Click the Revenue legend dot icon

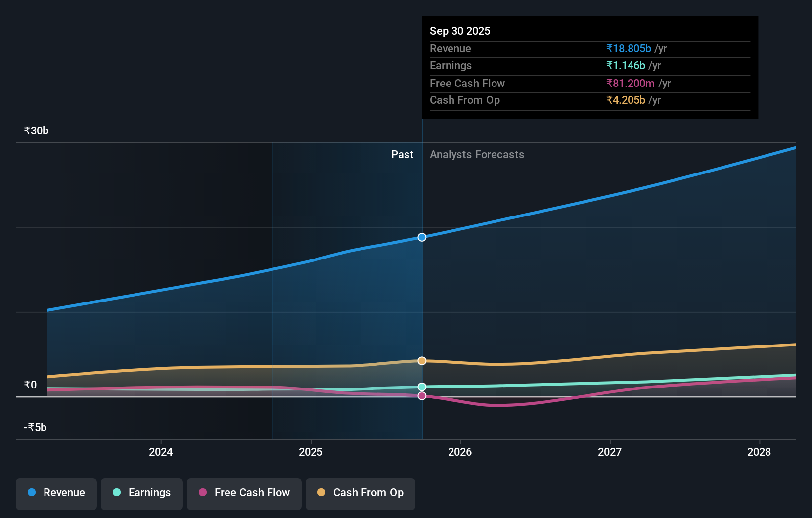(32, 493)
